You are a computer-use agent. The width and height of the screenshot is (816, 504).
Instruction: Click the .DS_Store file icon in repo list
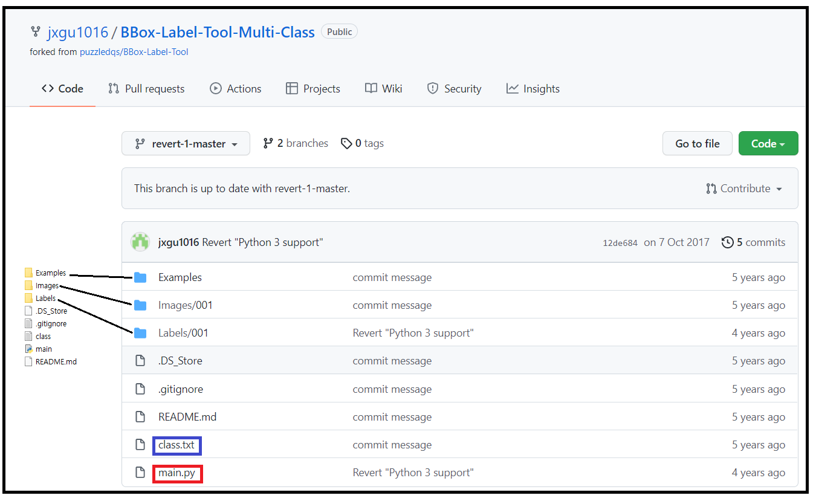pos(140,361)
